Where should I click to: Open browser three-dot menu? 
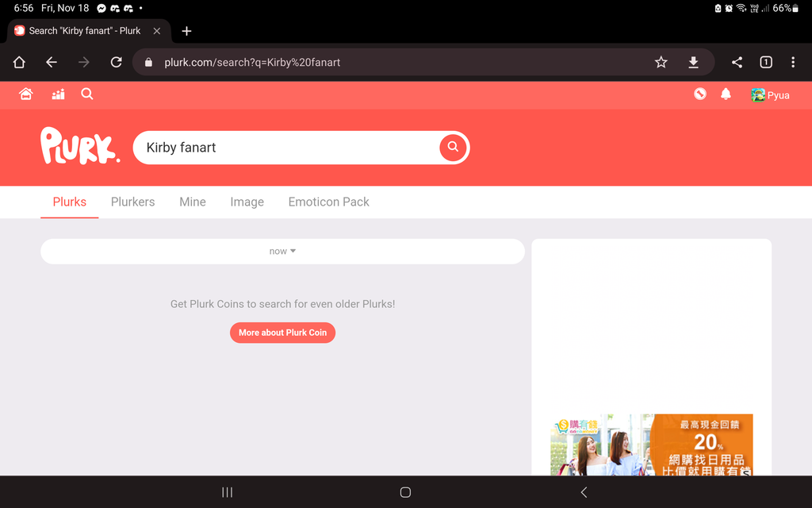793,62
